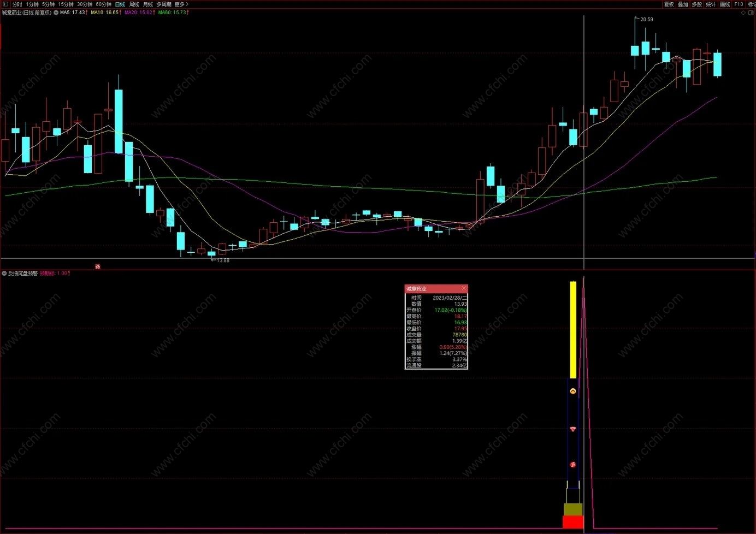Expand the 更多 more periods menu
Image resolution: width=756 pixels, height=534 pixels.
pos(181,4)
